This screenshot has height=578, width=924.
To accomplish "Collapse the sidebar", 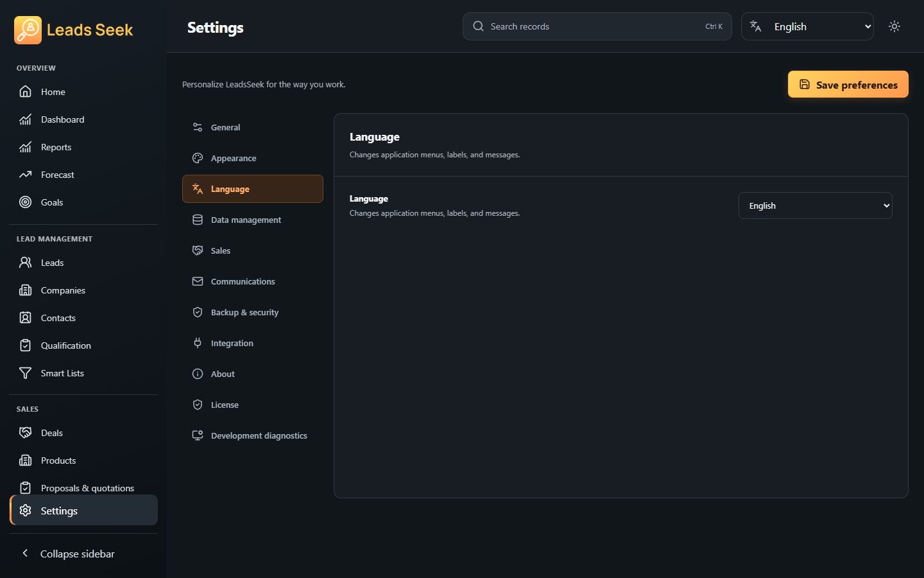I will [x=83, y=554].
